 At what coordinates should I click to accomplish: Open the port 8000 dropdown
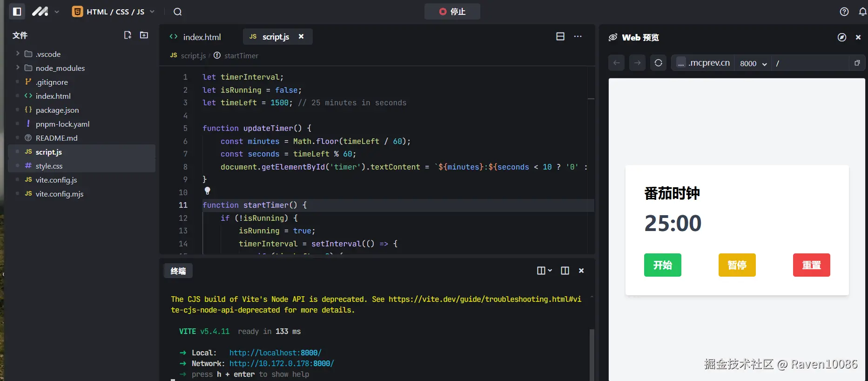(x=753, y=63)
